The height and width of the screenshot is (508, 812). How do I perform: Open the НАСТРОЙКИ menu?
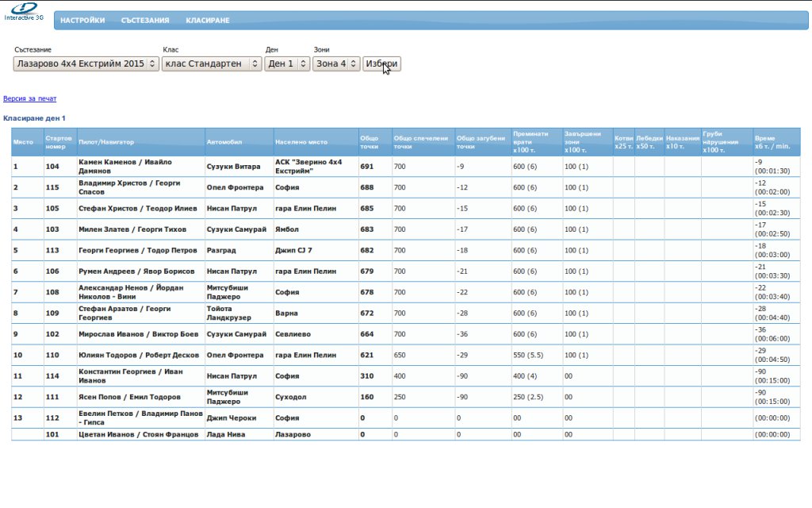pyautogui.click(x=82, y=20)
